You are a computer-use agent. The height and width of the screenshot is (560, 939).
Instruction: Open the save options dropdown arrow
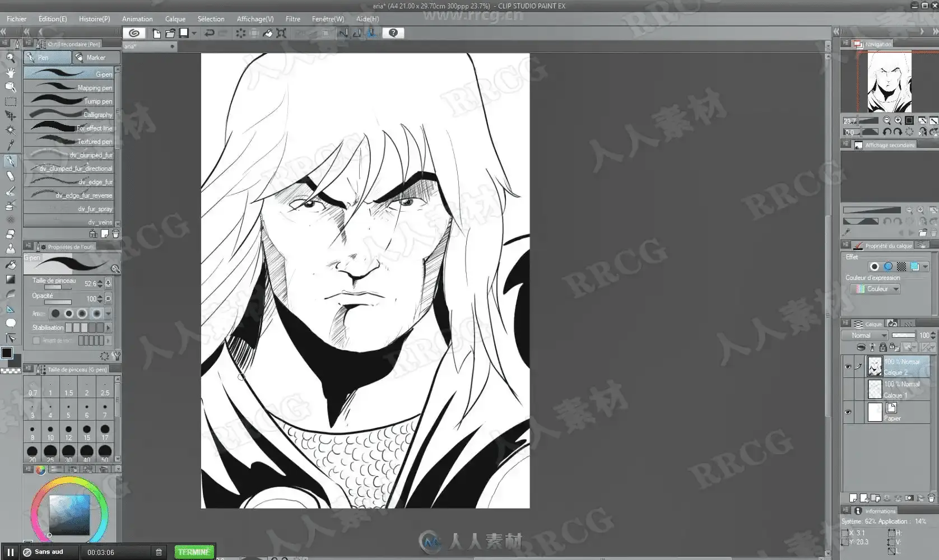(x=194, y=33)
